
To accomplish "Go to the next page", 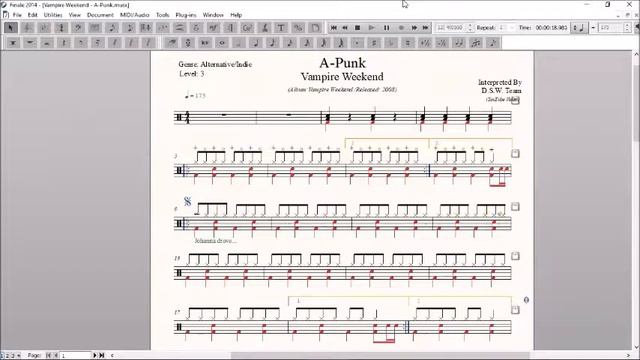I will pyautogui.click(x=95, y=356).
